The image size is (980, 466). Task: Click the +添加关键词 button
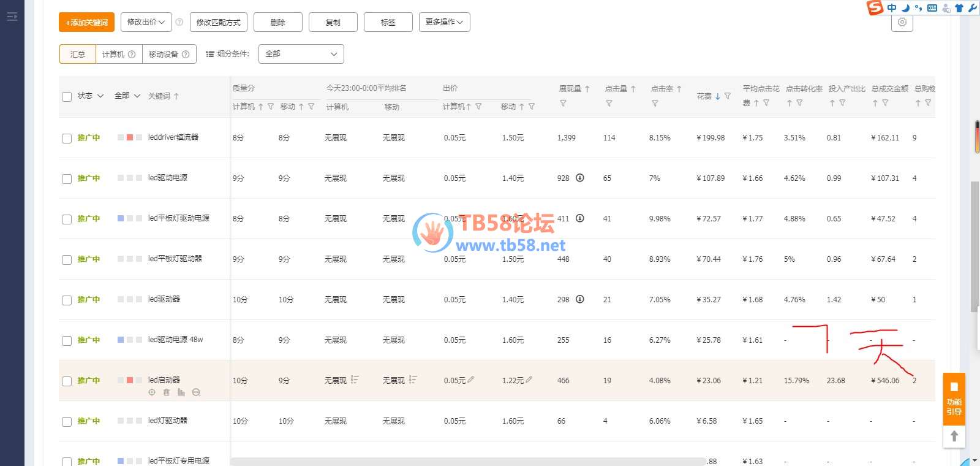[86, 22]
